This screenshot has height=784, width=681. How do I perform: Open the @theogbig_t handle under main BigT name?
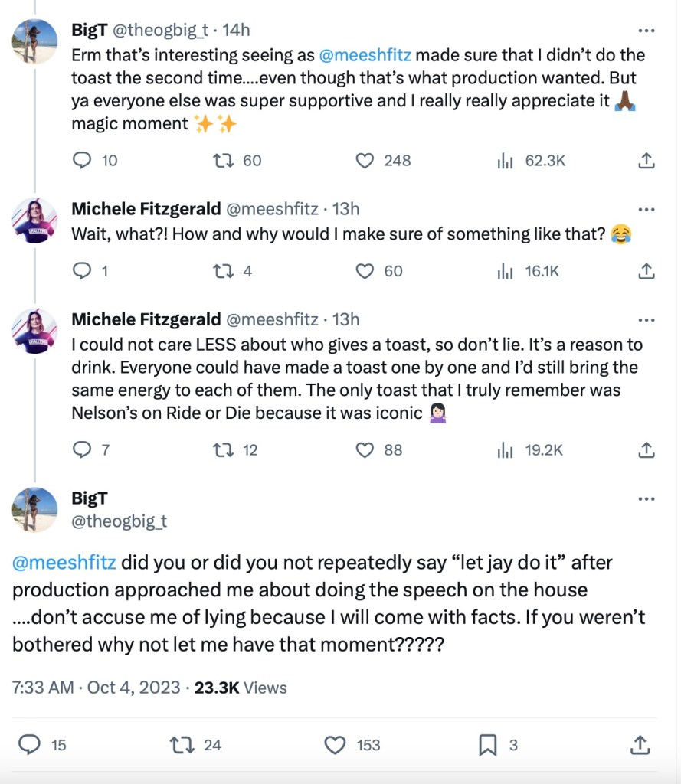click(119, 521)
